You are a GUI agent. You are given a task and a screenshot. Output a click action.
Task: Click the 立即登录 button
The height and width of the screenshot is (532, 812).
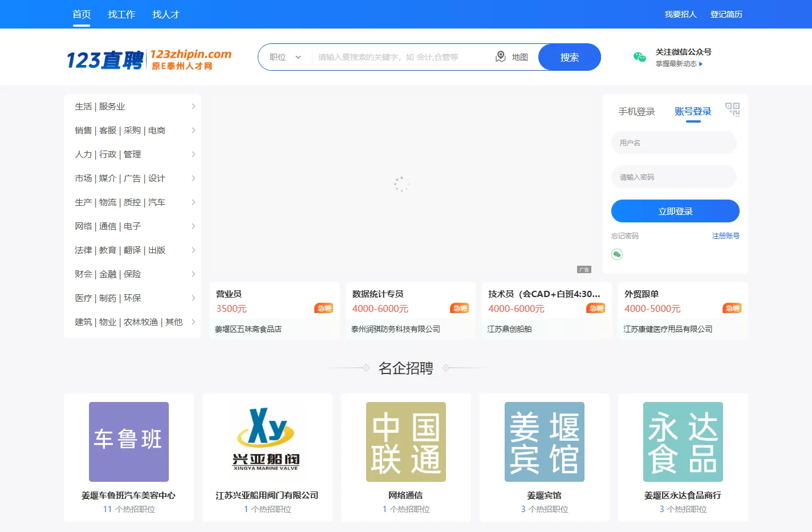coord(675,211)
